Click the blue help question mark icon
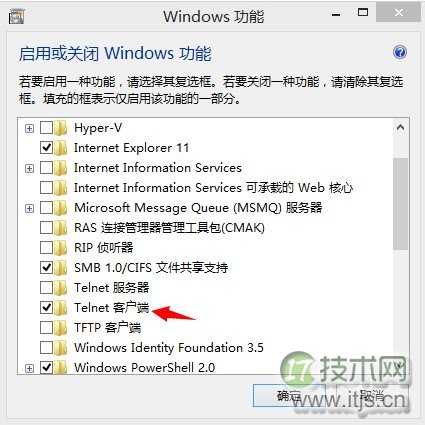 (400, 52)
